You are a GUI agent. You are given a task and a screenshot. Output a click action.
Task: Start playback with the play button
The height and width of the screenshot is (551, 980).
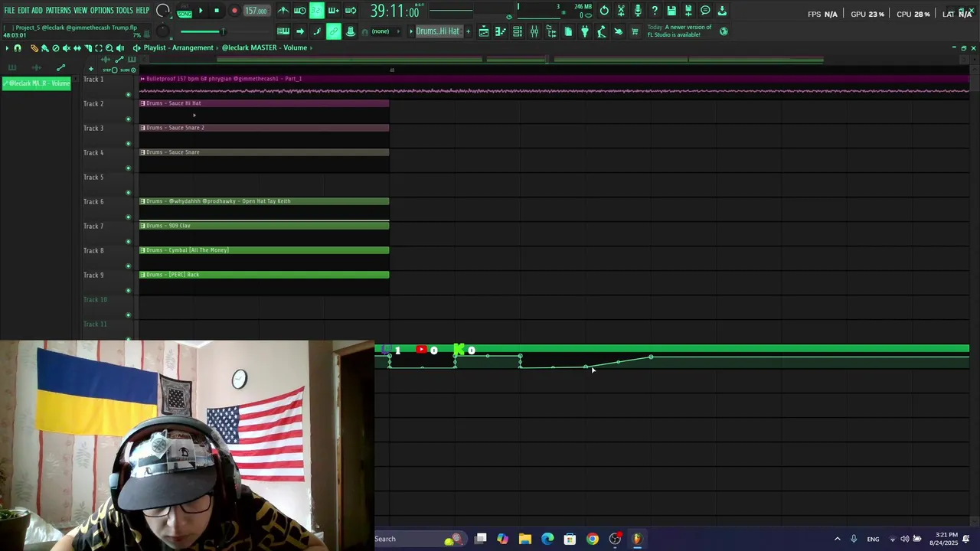click(201, 11)
